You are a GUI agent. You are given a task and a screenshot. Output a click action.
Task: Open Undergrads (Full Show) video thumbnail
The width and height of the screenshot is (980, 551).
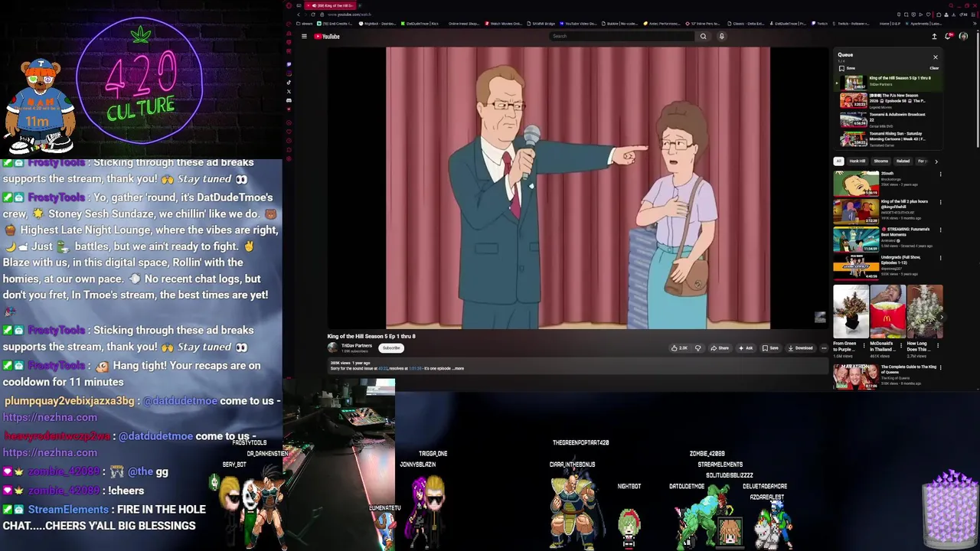pyautogui.click(x=856, y=267)
